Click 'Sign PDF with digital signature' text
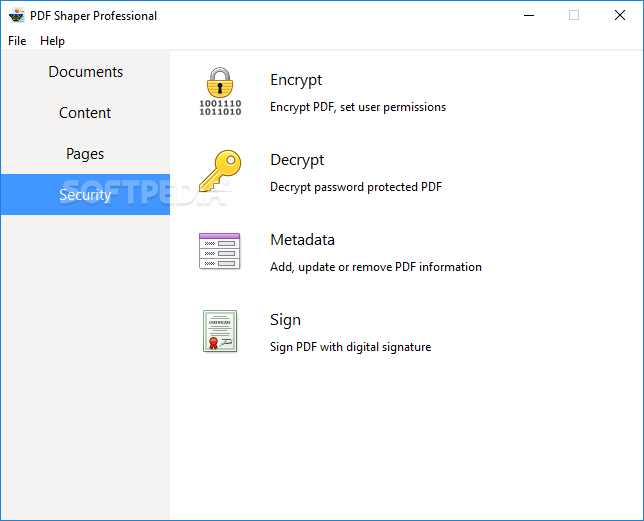The width and height of the screenshot is (644, 521). click(x=350, y=347)
